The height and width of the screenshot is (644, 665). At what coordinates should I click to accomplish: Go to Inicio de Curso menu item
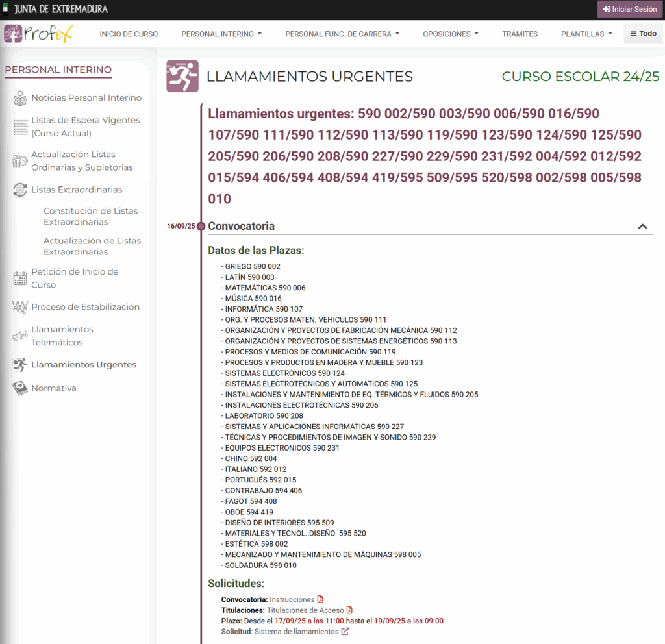click(129, 34)
